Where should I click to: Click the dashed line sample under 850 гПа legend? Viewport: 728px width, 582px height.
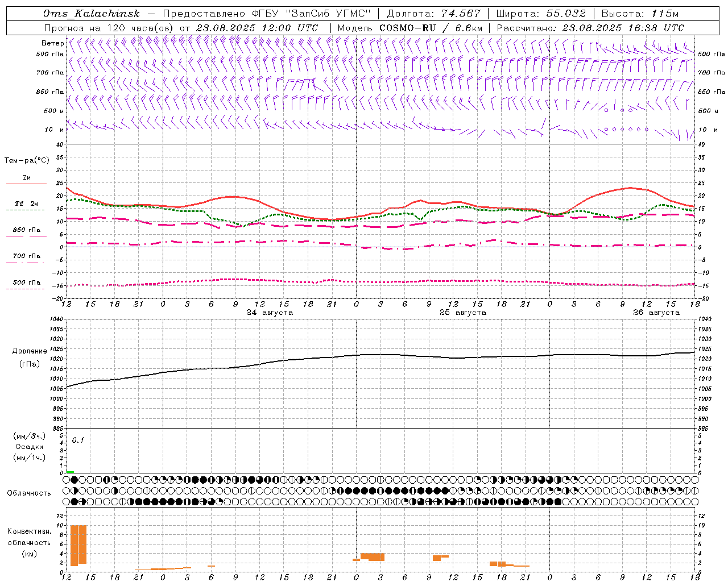click(27, 236)
